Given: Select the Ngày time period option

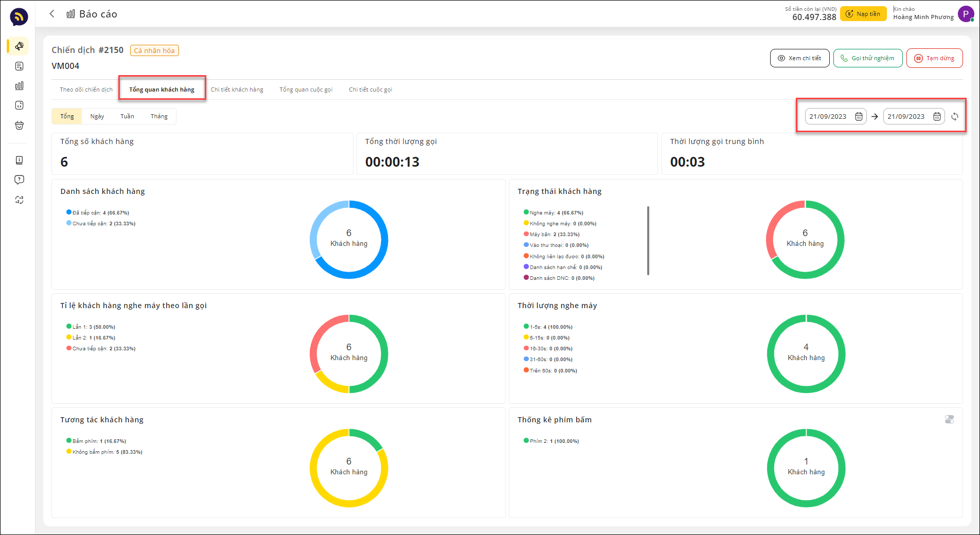Looking at the screenshot, I should 97,116.
